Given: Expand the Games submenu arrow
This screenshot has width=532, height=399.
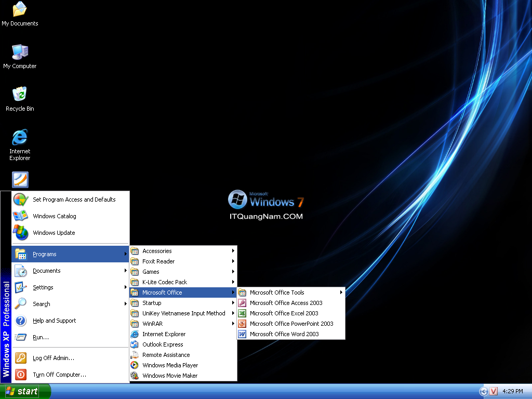Looking at the screenshot, I should coord(233,271).
